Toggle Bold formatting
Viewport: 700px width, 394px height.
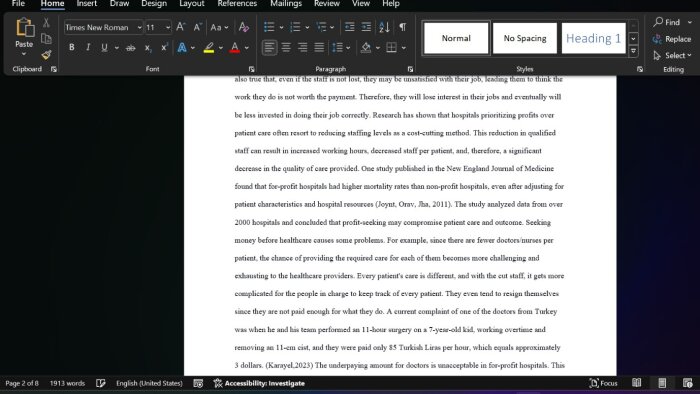click(x=71, y=47)
